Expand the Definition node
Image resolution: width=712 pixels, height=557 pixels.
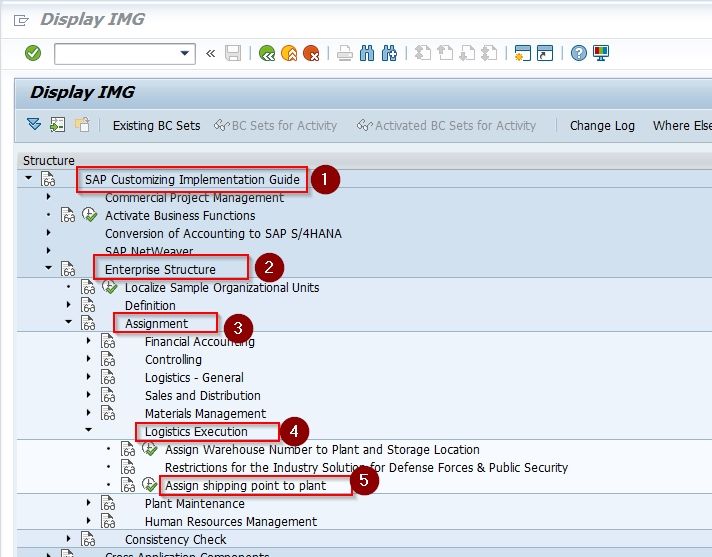[x=69, y=305]
